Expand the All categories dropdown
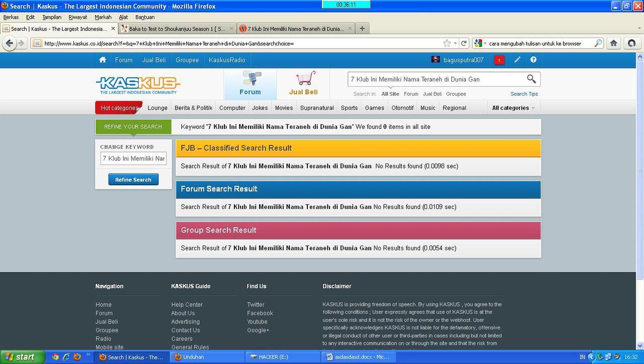Image resolution: width=644 pixels, height=364 pixels. coord(513,108)
